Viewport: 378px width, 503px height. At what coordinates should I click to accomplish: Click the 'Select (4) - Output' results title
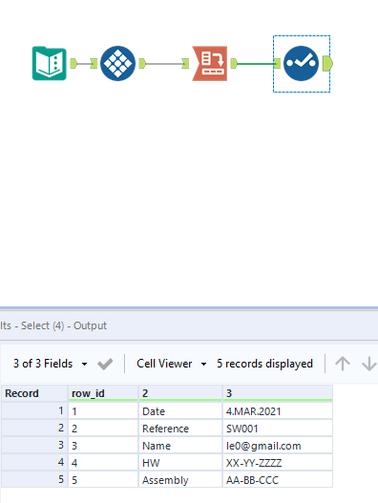[64, 326]
